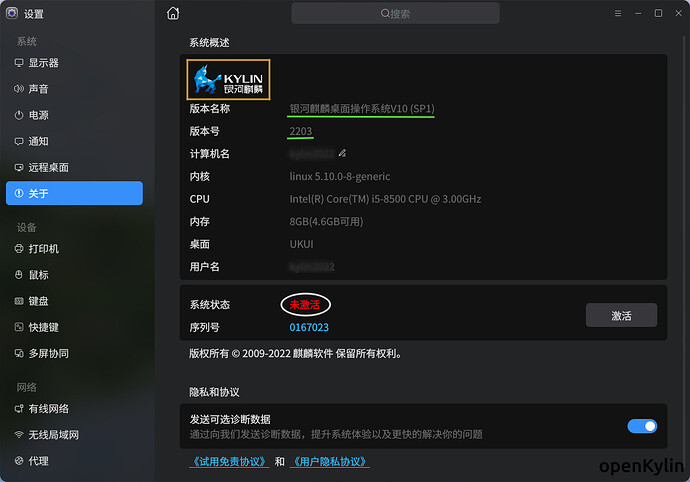Screen dimensions: 690x482
Task: Click the speaker icon beside 声音
Action: click(x=19, y=89)
